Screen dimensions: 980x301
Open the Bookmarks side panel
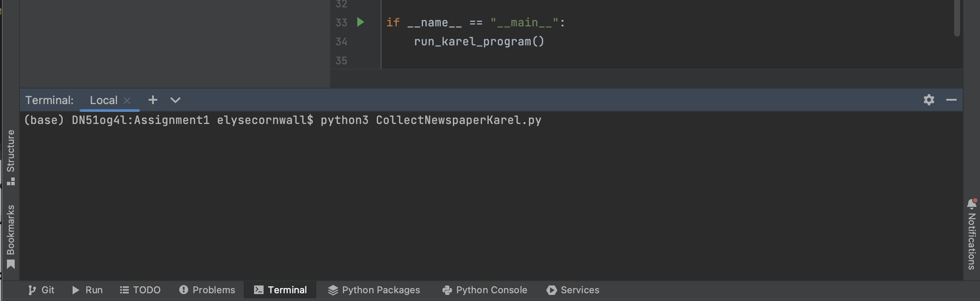point(11,237)
